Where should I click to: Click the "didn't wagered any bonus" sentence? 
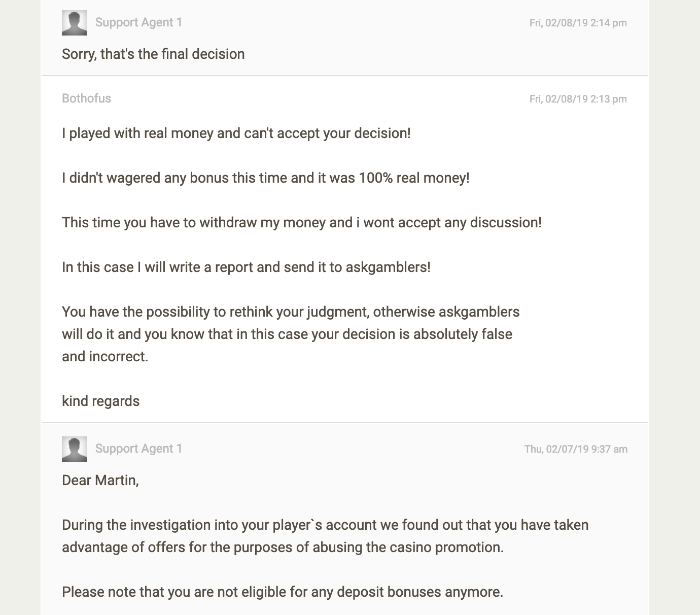pos(265,178)
